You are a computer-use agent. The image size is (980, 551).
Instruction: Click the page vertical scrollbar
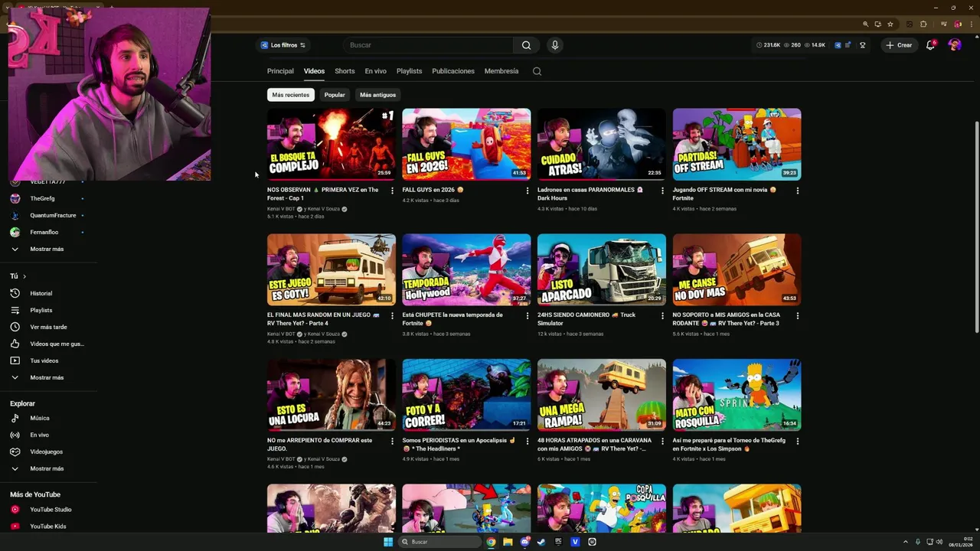coord(976,226)
